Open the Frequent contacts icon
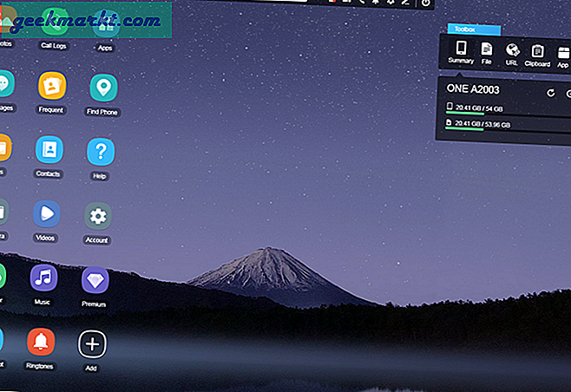The image size is (571, 392). (x=52, y=87)
